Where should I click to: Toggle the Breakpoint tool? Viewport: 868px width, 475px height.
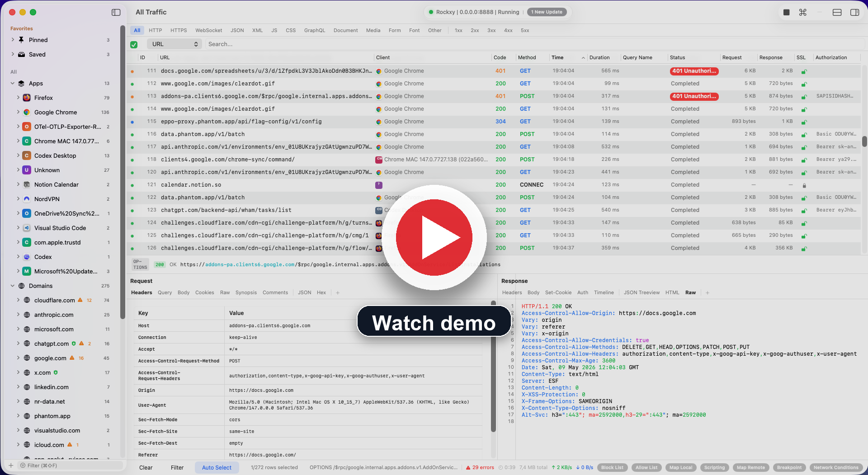pyautogui.click(x=789, y=468)
